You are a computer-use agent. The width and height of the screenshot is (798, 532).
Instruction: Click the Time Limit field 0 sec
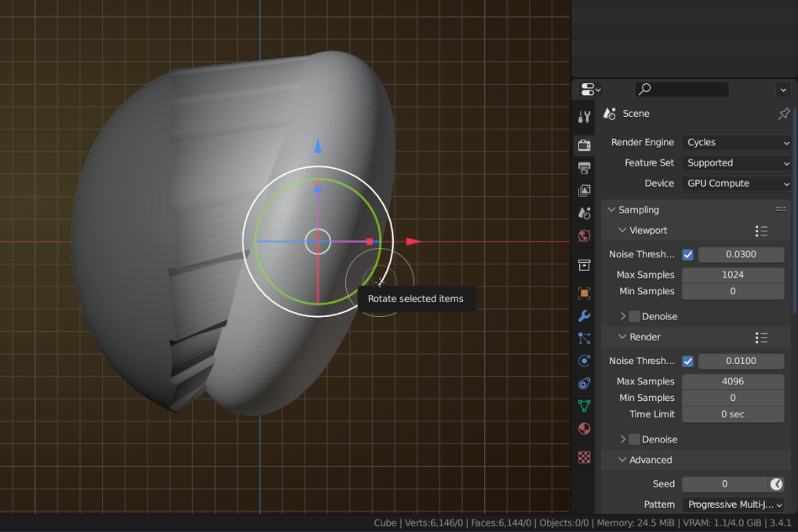point(733,414)
